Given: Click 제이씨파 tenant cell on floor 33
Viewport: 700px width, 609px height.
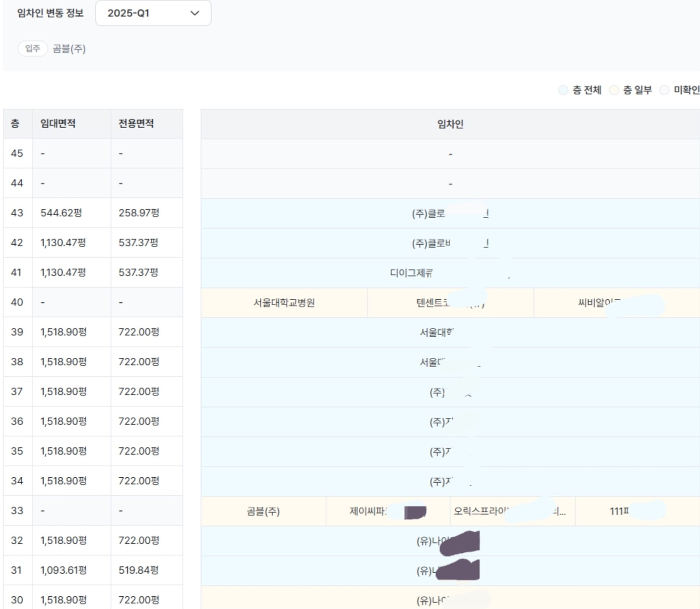Looking at the screenshot, I should pyautogui.click(x=388, y=511).
